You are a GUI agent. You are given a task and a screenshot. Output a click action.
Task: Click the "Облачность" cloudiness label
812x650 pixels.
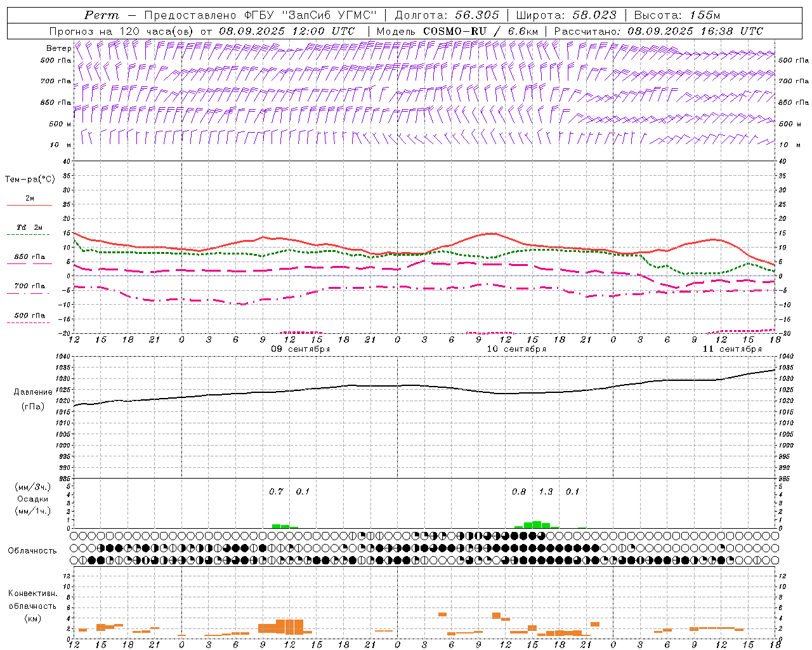32,551
